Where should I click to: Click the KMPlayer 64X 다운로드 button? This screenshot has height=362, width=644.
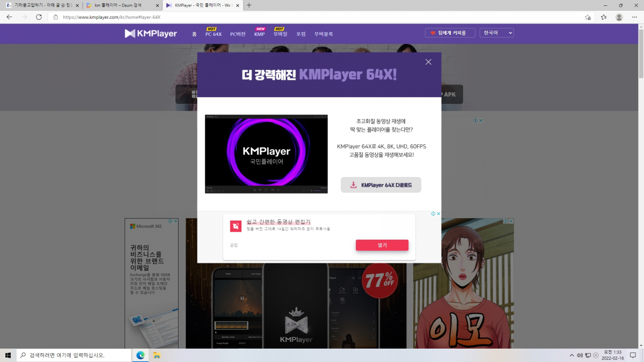(381, 185)
